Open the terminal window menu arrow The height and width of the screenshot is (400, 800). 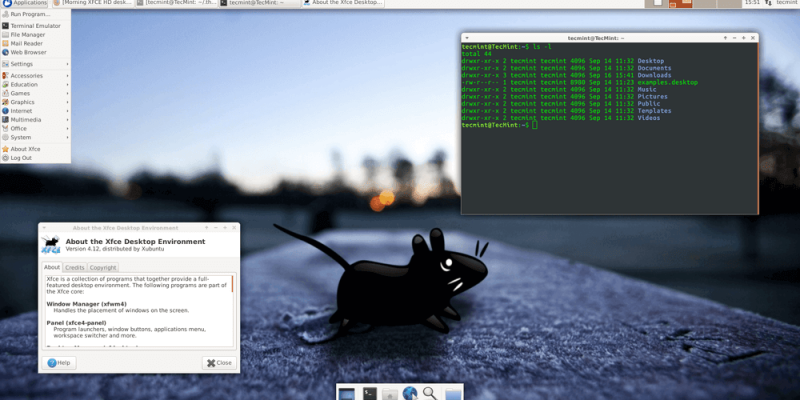click(x=467, y=38)
